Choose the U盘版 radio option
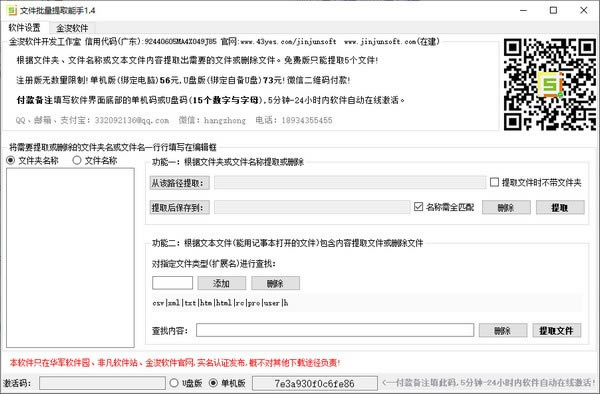Image resolution: width=600 pixels, height=394 pixels. click(x=174, y=383)
